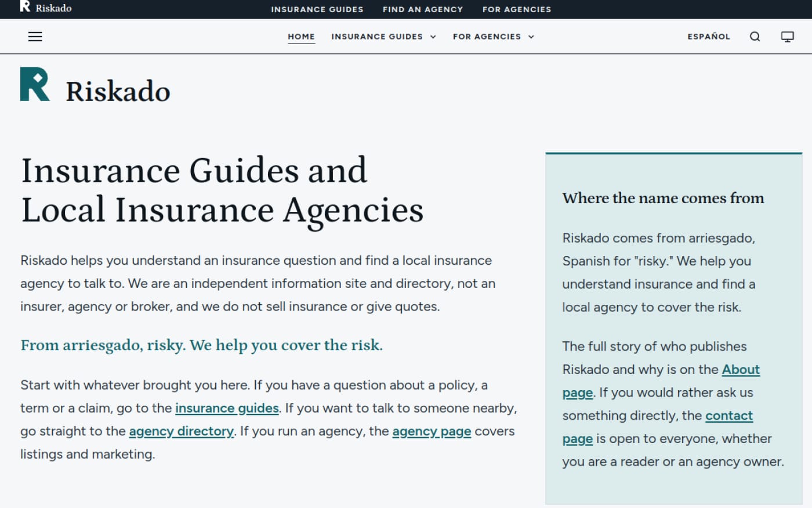
Task: Open For Agencies in the top dark bar
Action: point(517,9)
